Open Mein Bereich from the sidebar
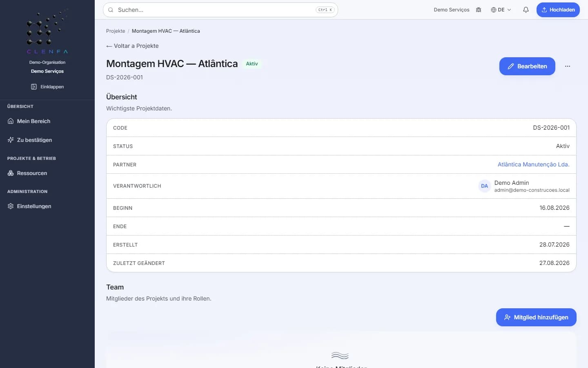 click(x=47, y=121)
